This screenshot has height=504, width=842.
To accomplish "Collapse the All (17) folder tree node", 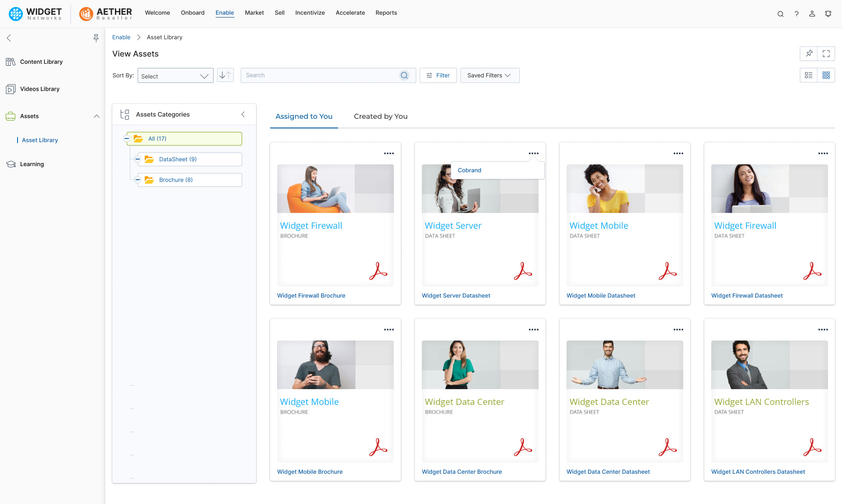I will point(127,138).
